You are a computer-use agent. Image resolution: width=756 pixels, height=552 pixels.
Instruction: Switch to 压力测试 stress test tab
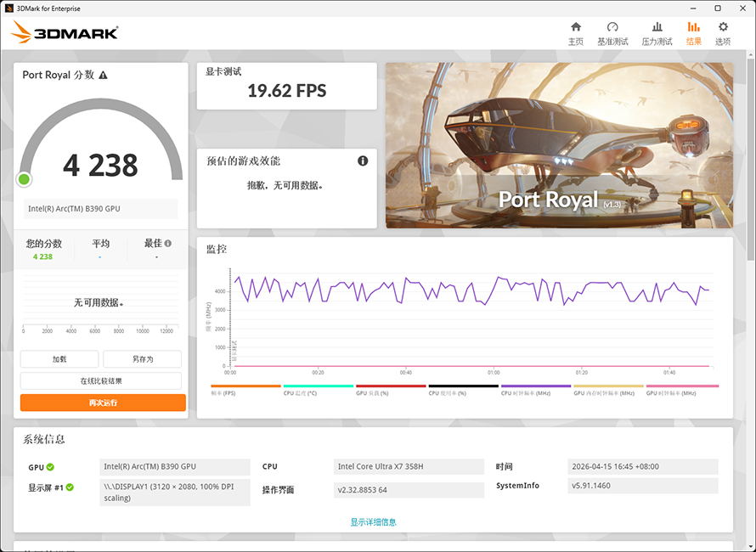tap(657, 34)
